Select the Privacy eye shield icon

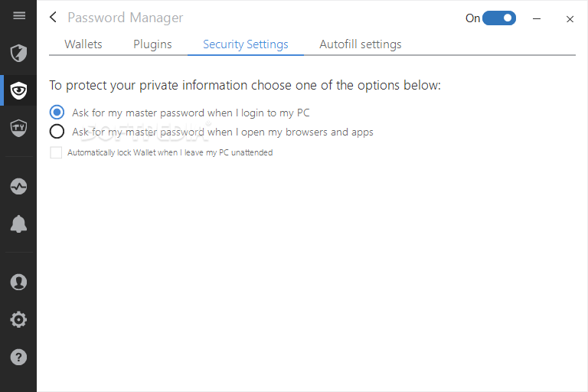point(18,90)
